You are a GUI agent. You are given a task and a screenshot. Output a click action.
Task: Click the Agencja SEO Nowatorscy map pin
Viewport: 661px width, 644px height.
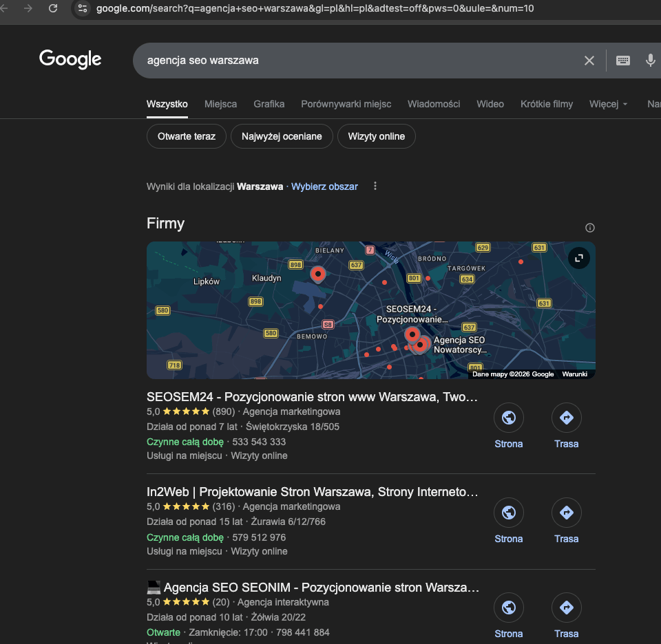click(420, 345)
